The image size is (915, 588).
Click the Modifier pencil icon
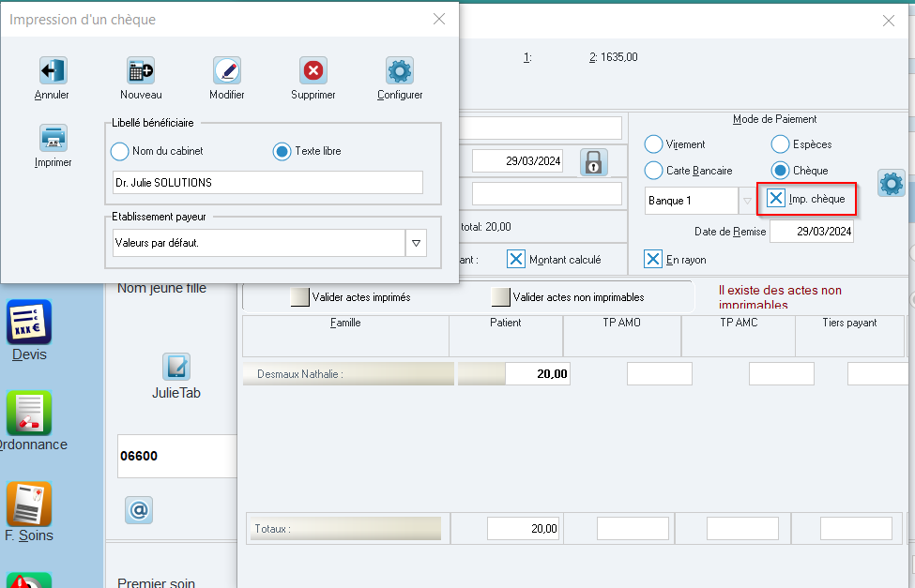click(x=227, y=70)
